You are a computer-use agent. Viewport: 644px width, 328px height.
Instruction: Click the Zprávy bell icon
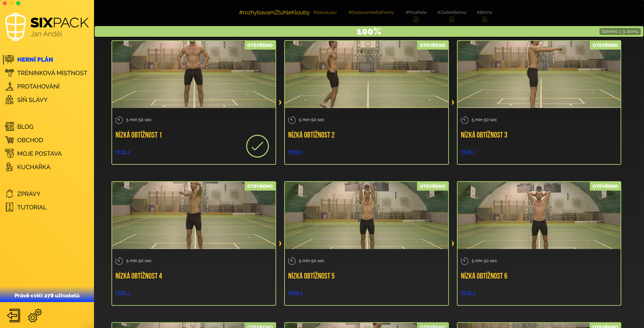pyautogui.click(x=10, y=194)
